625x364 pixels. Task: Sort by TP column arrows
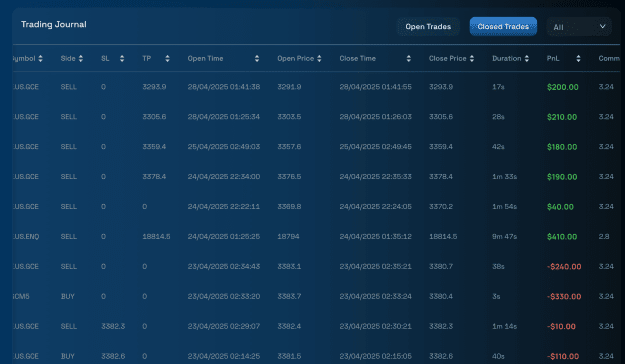point(167,59)
